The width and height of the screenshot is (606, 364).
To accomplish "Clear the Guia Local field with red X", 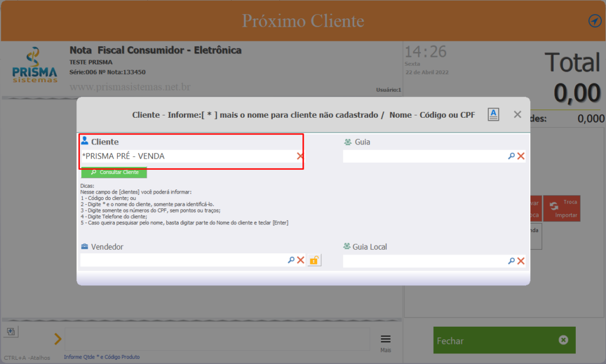I will pos(521,261).
